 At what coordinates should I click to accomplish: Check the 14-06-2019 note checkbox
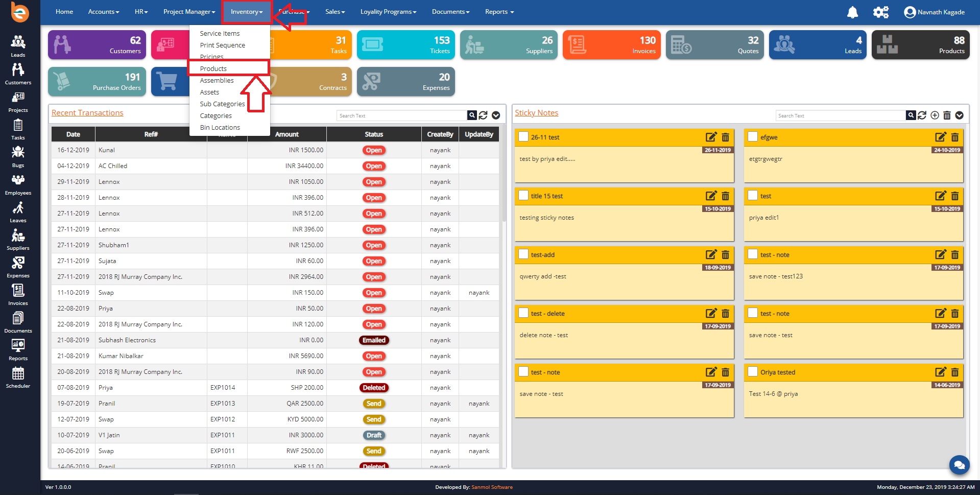pyautogui.click(x=753, y=371)
